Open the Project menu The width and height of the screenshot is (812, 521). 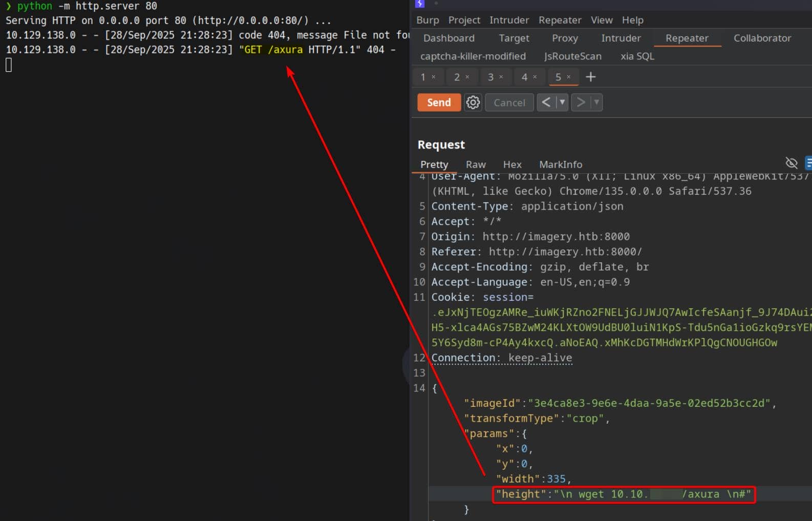click(x=464, y=20)
